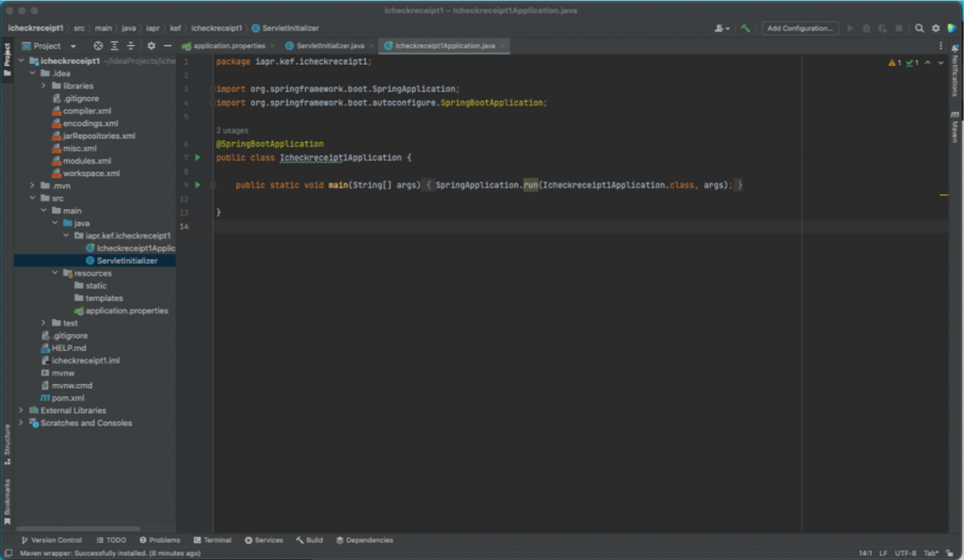Open the Terminal tool window

click(x=213, y=540)
